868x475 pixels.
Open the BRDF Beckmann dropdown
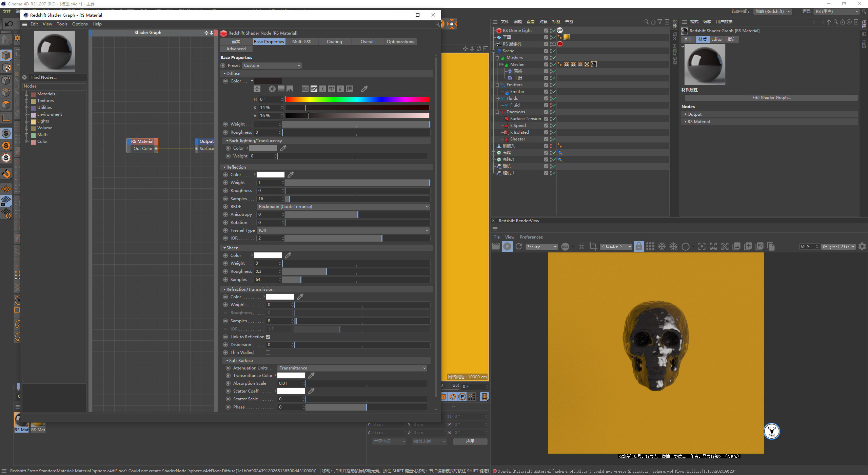343,207
